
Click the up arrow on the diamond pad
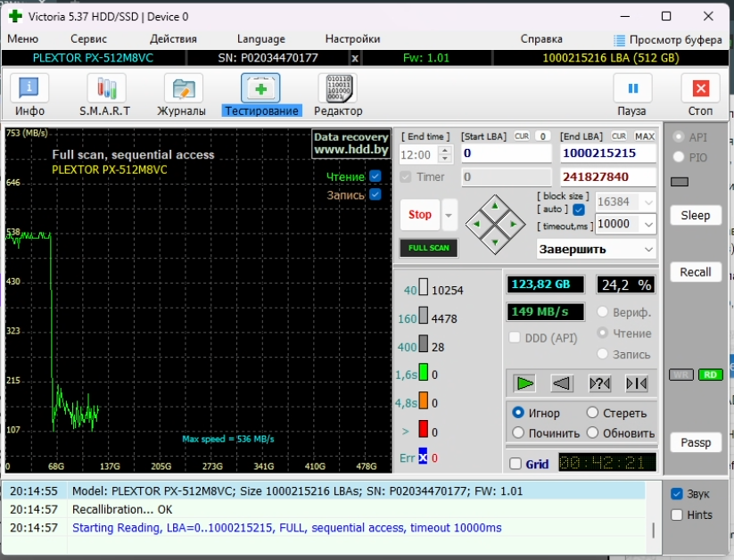click(x=495, y=206)
